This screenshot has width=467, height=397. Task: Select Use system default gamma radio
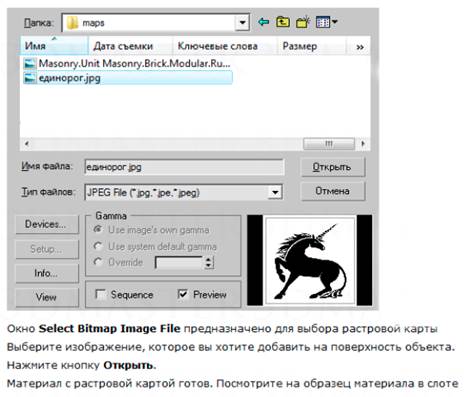click(x=98, y=246)
